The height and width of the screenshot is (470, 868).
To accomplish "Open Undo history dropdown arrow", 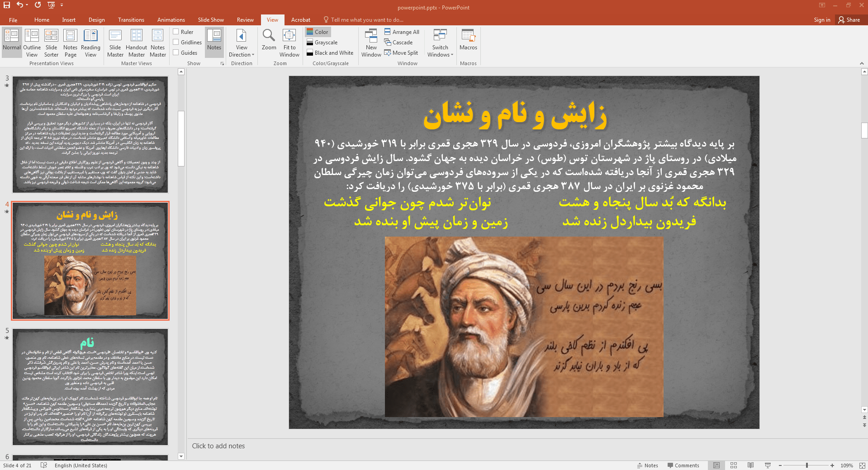I will tap(27, 5).
